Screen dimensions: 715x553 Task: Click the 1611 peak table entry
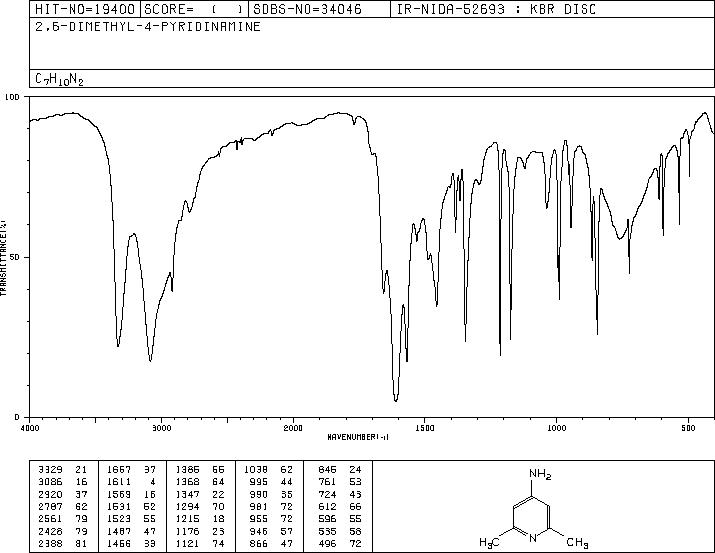pos(132,482)
